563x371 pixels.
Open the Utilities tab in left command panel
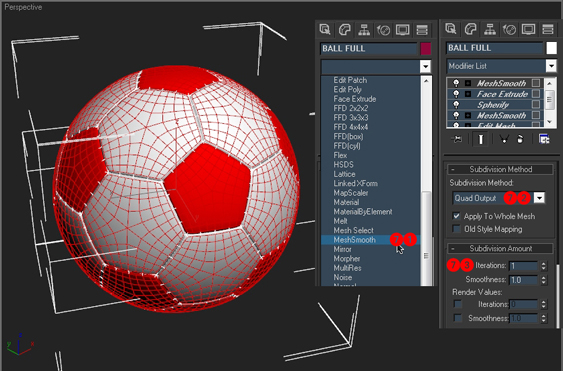coord(422,29)
